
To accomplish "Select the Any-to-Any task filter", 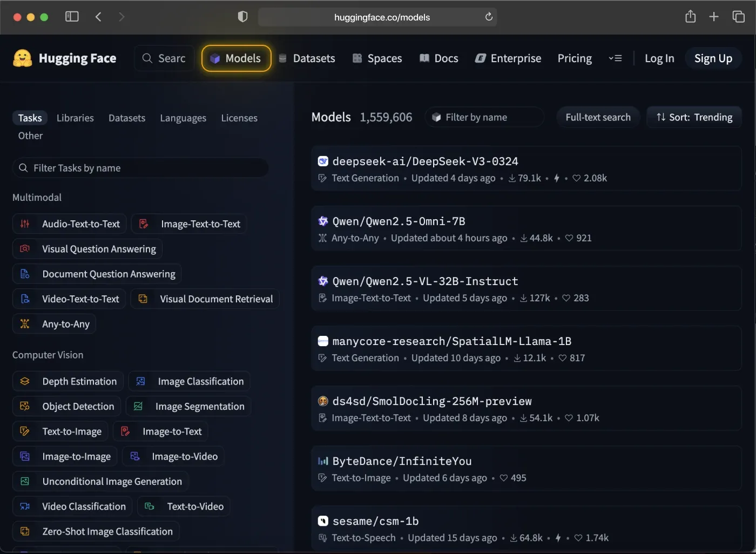I will [55, 324].
